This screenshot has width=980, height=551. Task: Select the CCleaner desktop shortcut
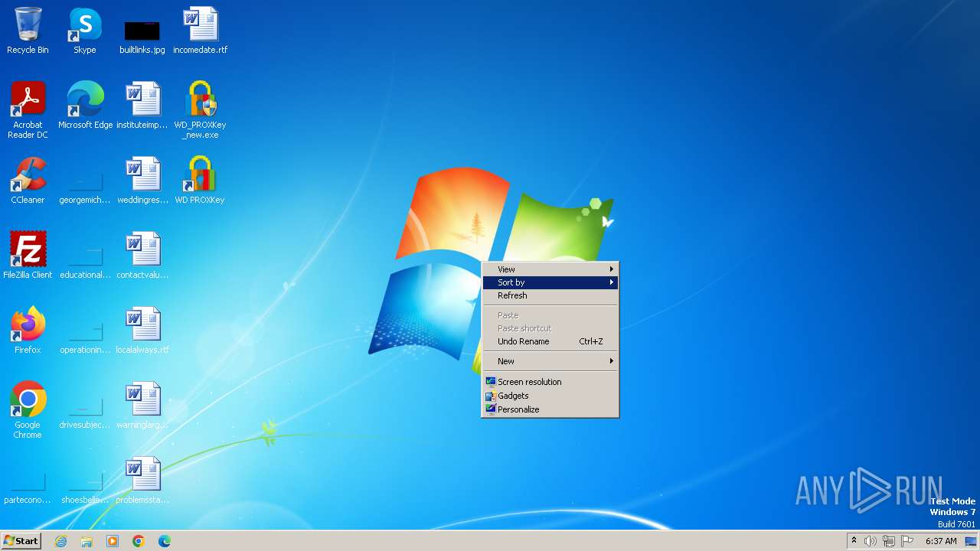click(28, 181)
